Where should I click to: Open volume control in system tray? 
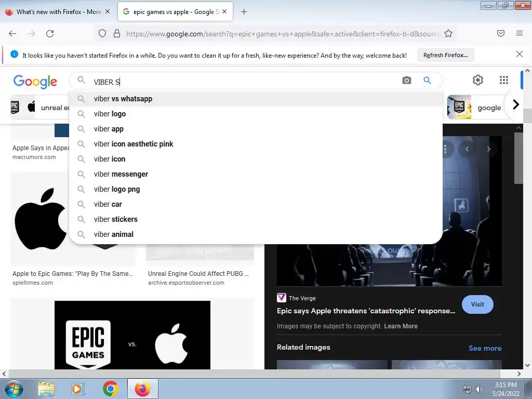479,389
